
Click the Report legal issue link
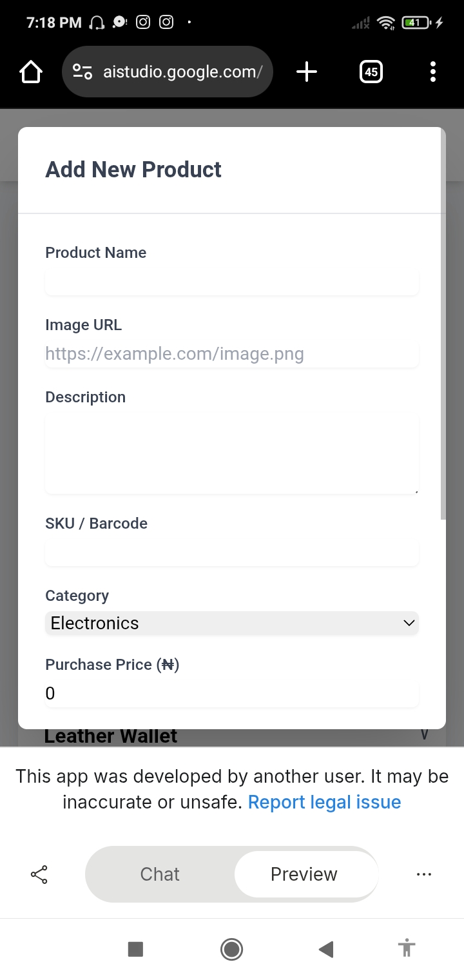(324, 802)
